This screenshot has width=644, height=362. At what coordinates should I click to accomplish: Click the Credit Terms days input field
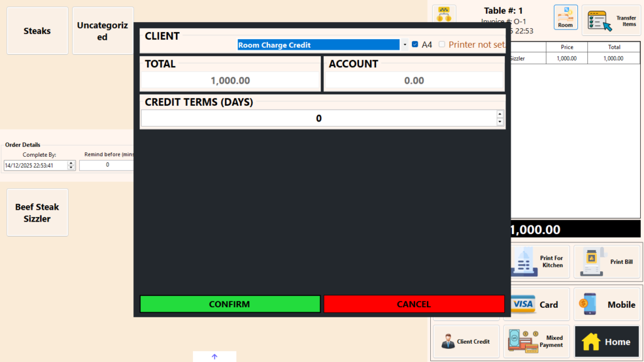click(318, 118)
